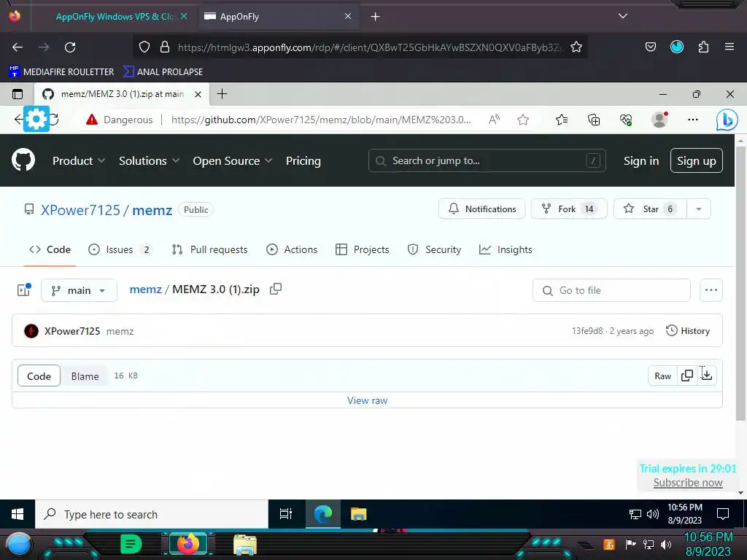Copy raw file icon beside Raw
747x560 pixels.
tap(687, 376)
